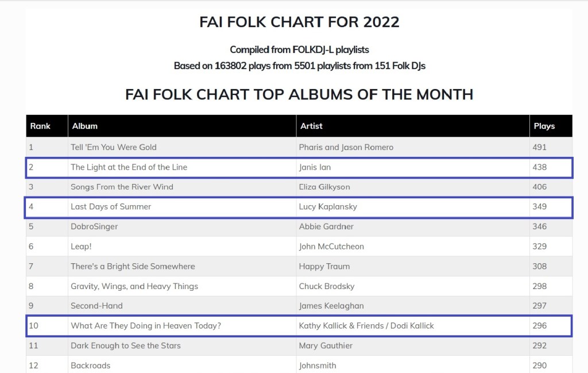Click artist Pharis and Jason Romero
This screenshot has width=588, height=373.
346,147
